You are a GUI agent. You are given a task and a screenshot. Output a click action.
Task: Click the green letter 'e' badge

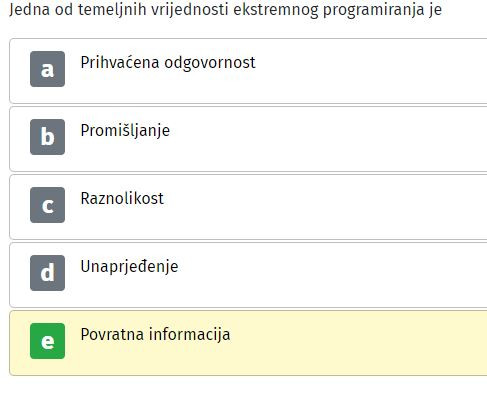coord(47,341)
